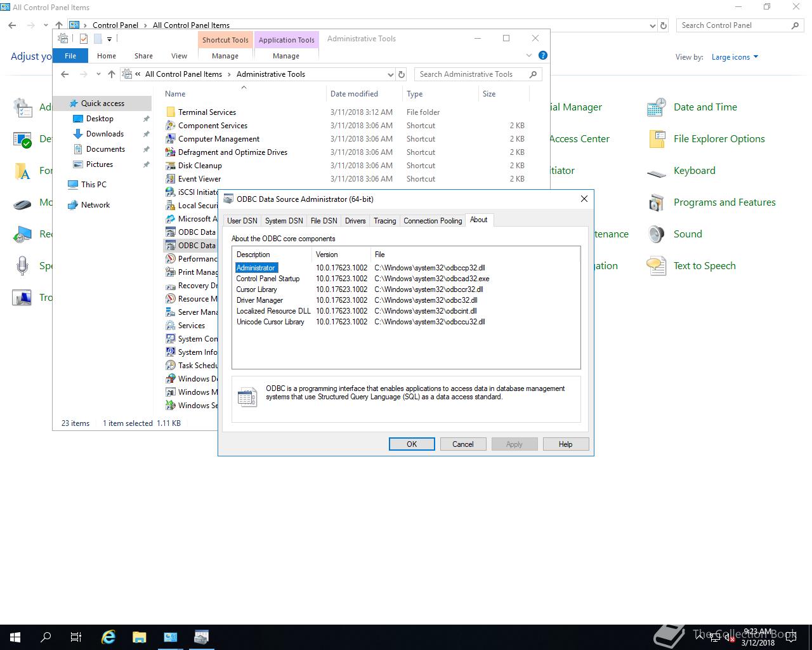Open File Explorer from taskbar
Screen dimensions: 812x650
[140, 637]
